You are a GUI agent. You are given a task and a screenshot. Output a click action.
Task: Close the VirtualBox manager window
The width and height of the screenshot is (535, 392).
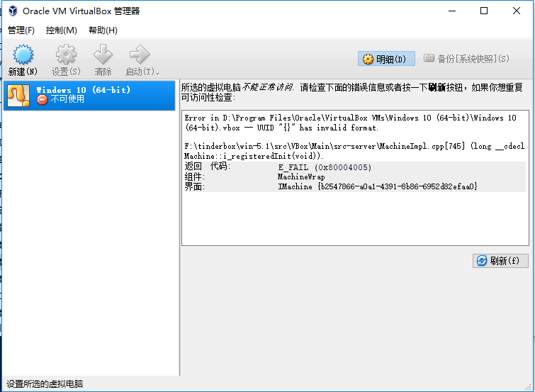tap(517, 11)
